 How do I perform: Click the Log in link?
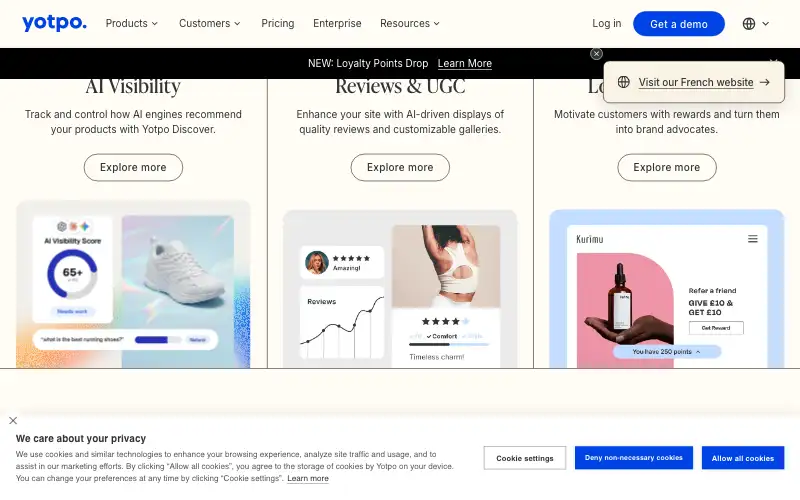[x=607, y=23]
